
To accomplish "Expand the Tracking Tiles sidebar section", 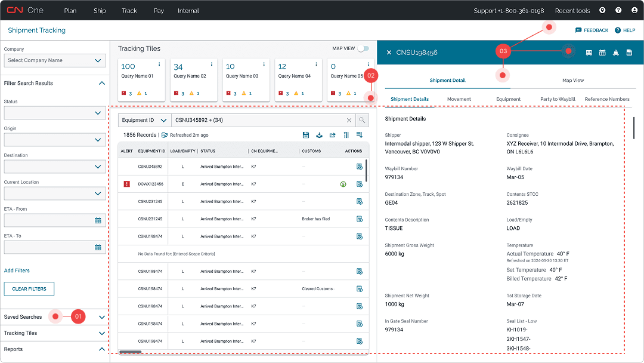I will pyautogui.click(x=102, y=333).
